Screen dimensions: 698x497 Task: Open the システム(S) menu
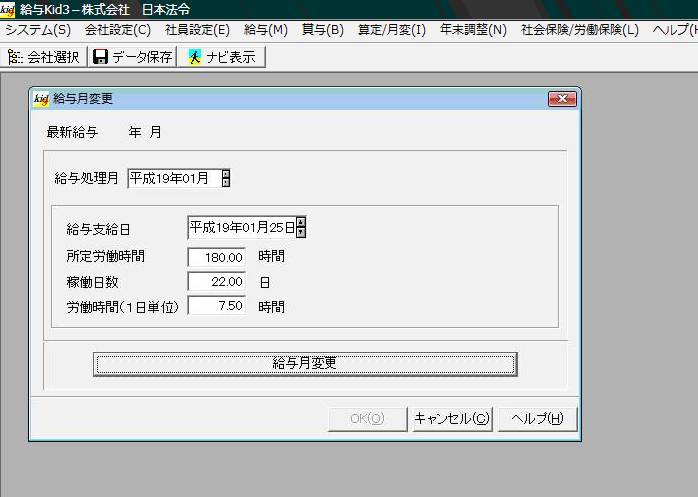pyautogui.click(x=38, y=30)
